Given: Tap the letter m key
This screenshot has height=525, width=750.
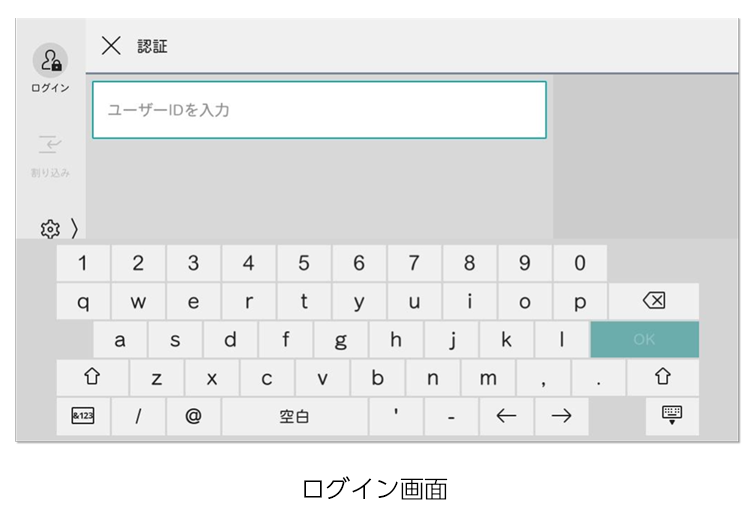Looking at the screenshot, I should (x=488, y=378).
